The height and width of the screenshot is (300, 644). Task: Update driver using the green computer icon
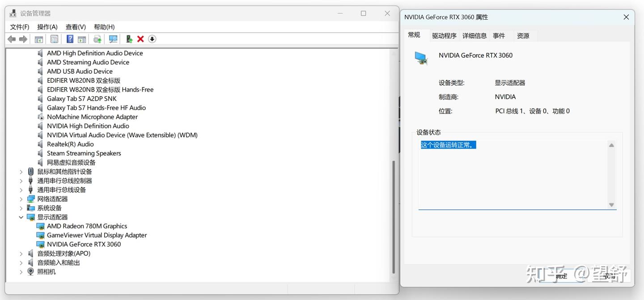[x=129, y=39]
